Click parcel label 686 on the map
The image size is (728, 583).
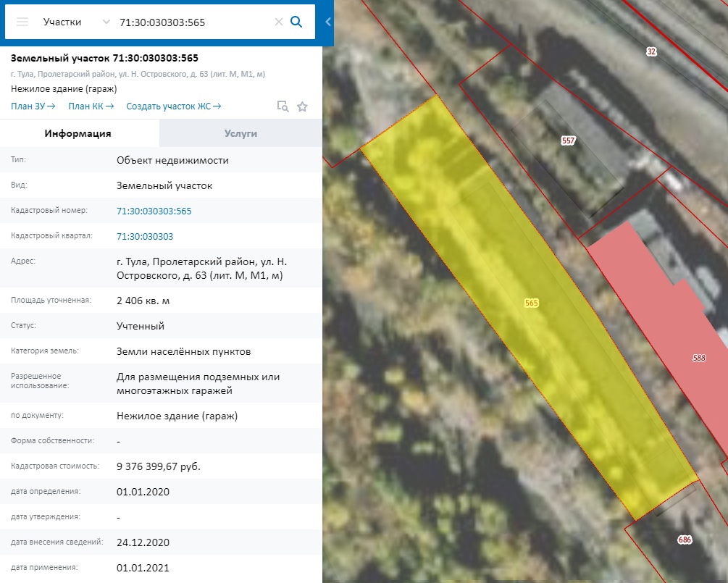click(685, 540)
